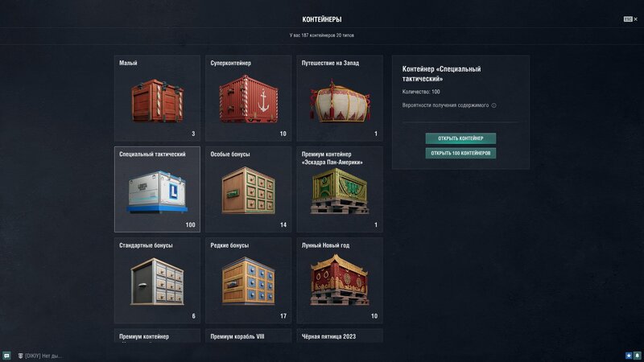The image size is (644, 362).
Task: Show info for Вероятности получения содержимого
Action: pyautogui.click(x=493, y=105)
